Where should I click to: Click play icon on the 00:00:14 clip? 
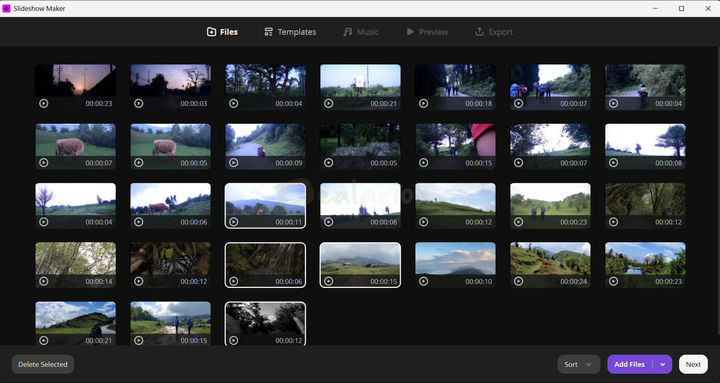pyautogui.click(x=44, y=281)
